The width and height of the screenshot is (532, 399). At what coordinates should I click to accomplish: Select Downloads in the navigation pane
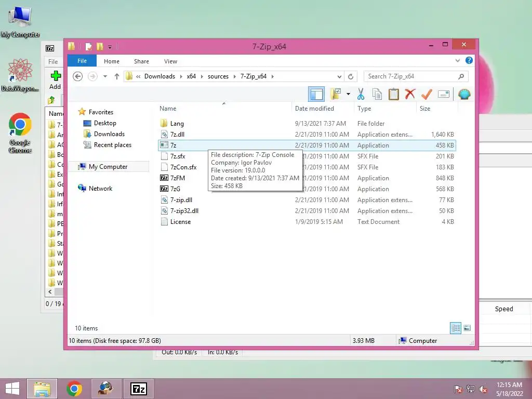pyautogui.click(x=109, y=134)
